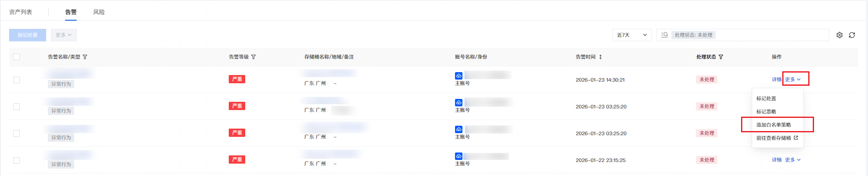The image size is (868, 176).
Task: Open the 处理状态 column filter icon
Action: click(x=721, y=57)
